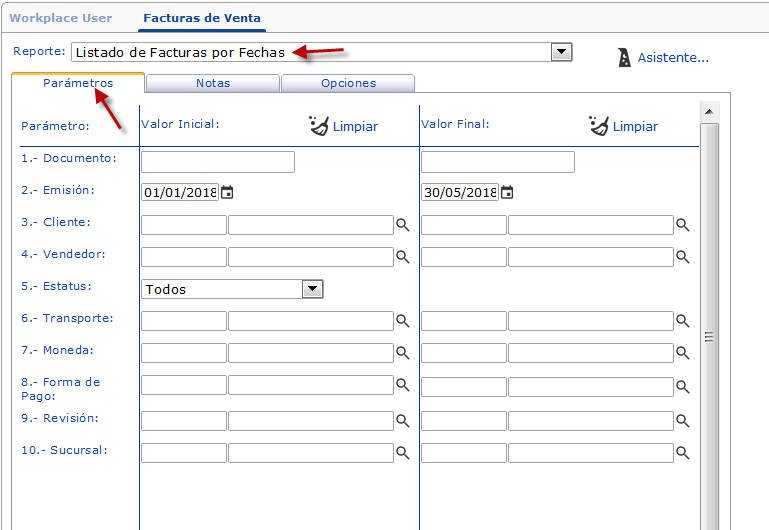Image resolution: width=769 pixels, height=530 pixels.
Task: Open calendar picker for initial Emisión date
Action: pos(227,192)
